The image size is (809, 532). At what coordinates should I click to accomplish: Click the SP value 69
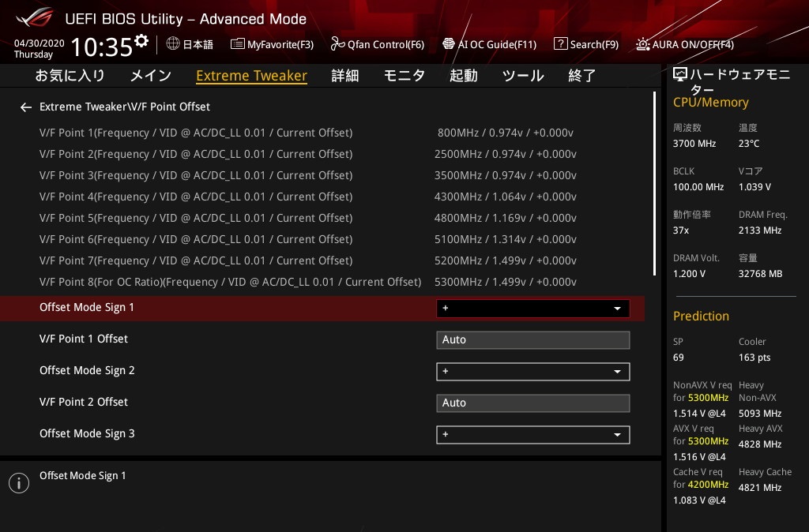pyautogui.click(x=679, y=358)
